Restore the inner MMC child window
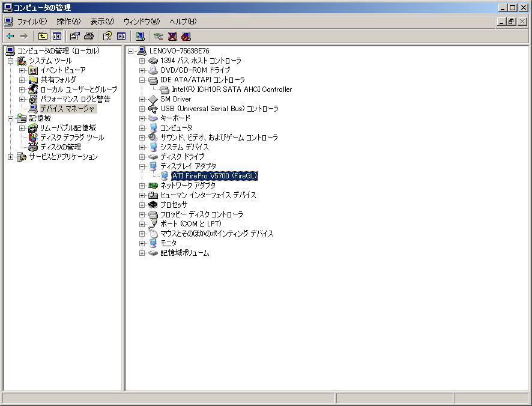The image size is (532, 406). [512, 22]
